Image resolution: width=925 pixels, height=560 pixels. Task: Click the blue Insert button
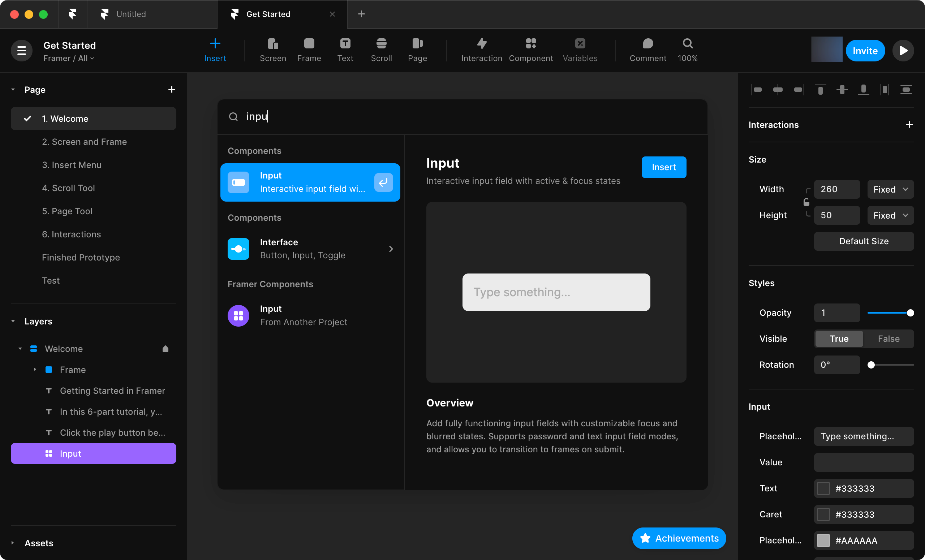point(664,167)
